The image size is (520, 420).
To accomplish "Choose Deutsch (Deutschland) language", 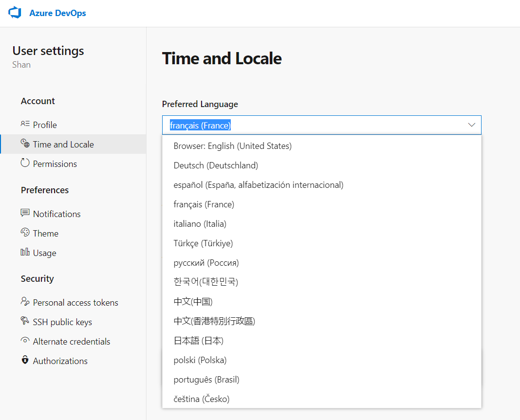I will pyautogui.click(x=322, y=165).
